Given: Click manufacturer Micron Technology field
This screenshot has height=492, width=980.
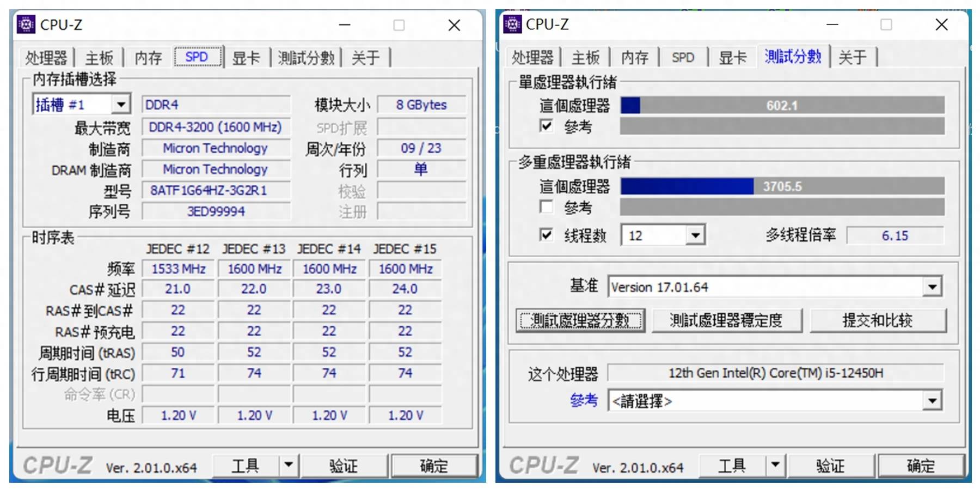Looking at the screenshot, I should click(x=216, y=148).
